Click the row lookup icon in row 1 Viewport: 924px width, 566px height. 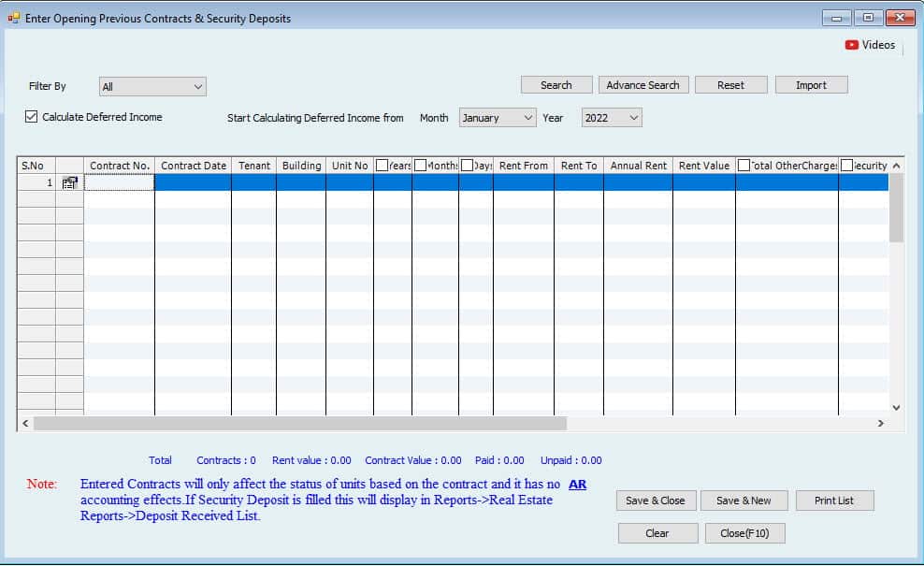(x=69, y=183)
